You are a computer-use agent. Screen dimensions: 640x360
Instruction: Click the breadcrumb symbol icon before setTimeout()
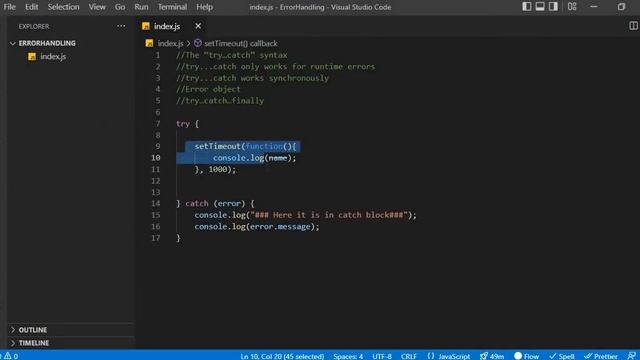point(198,43)
